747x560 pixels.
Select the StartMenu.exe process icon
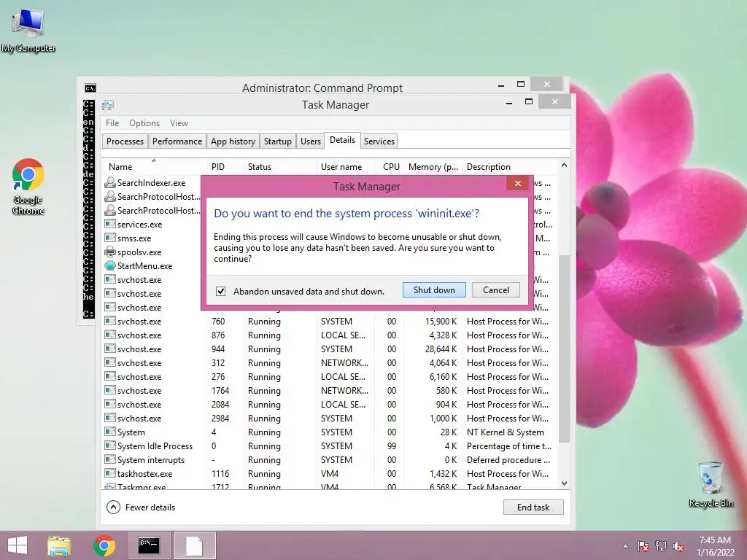110,265
